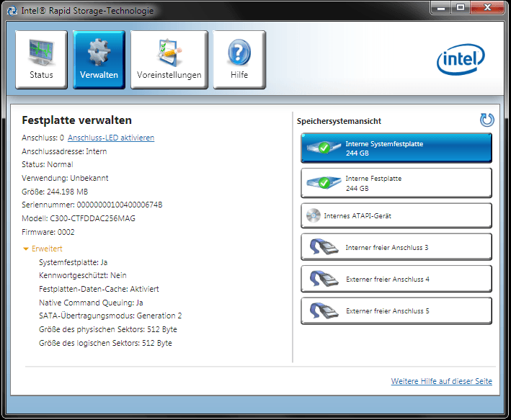The height and width of the screenshot is (420, 511).
Task: Click the Intel Rapid Storage title bar icon
Action: point(12,11)
